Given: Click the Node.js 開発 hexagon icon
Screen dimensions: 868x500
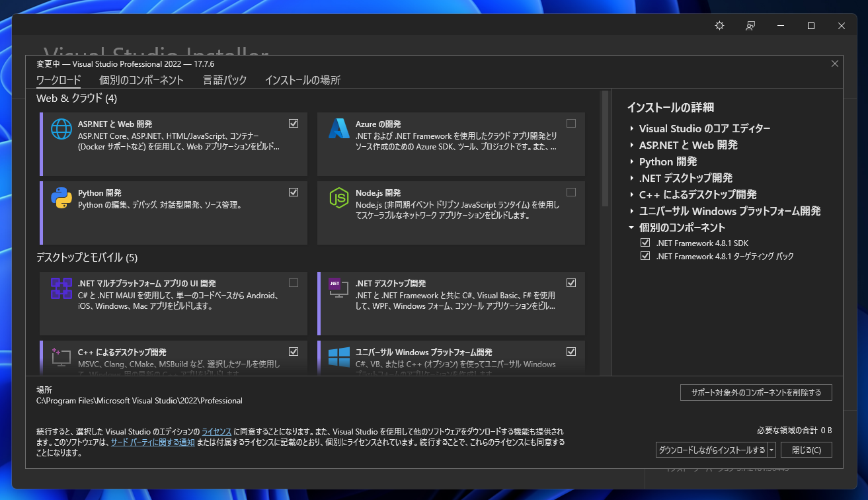Looking at the screenshot, I should 338,198.
